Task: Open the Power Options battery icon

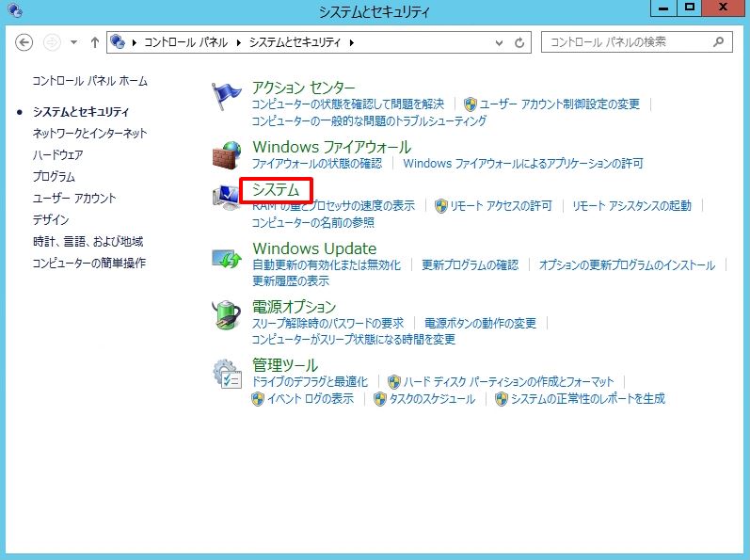Action: [226, 314]
